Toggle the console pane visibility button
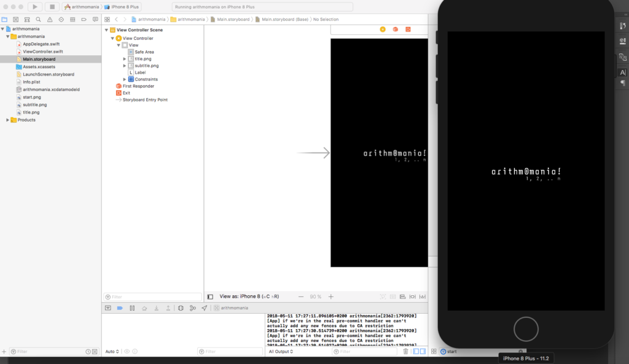 (x=423, y=352)
